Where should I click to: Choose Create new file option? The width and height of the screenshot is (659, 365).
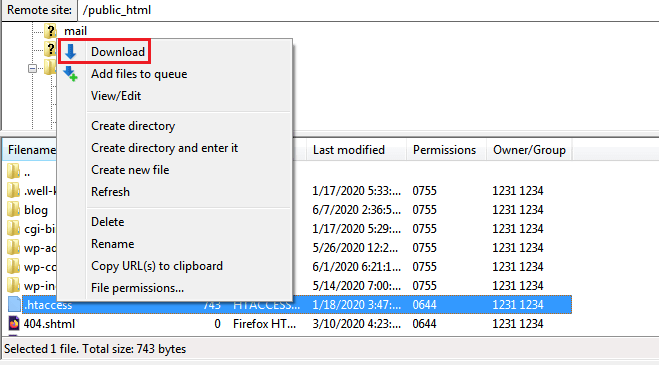tap(130, 170)
